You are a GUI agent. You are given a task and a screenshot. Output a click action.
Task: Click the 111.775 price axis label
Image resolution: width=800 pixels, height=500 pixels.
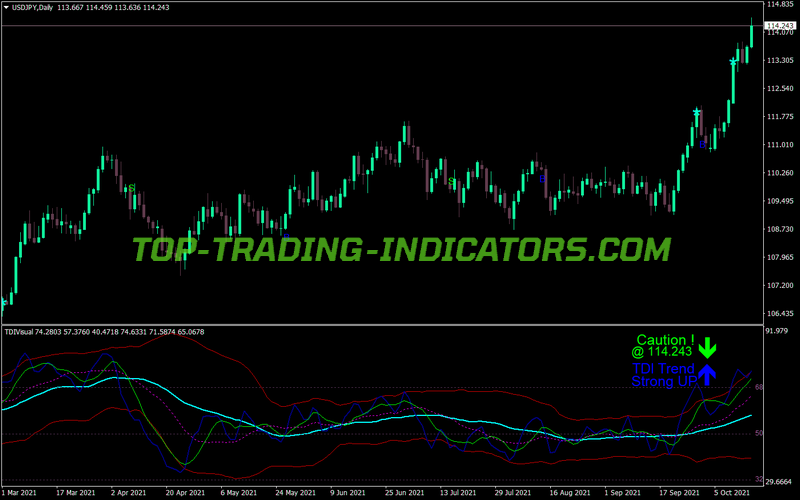tap(780, 117)
